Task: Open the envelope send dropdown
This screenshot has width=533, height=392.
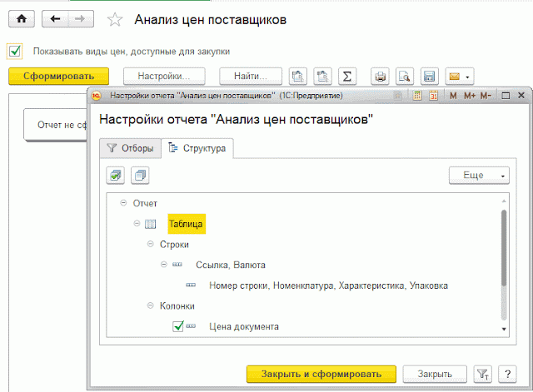Action: click(459, 77)
